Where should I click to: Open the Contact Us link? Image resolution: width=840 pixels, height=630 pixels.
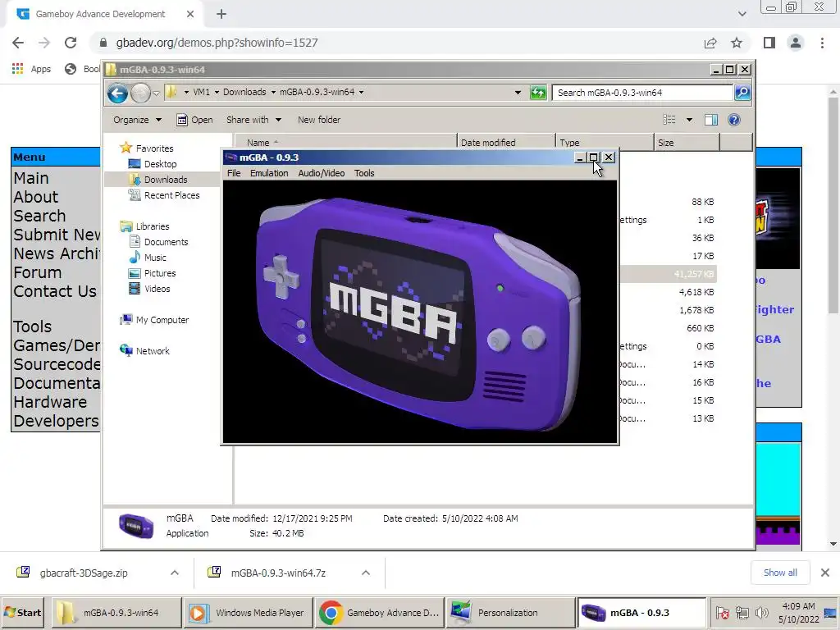point(55,291)
